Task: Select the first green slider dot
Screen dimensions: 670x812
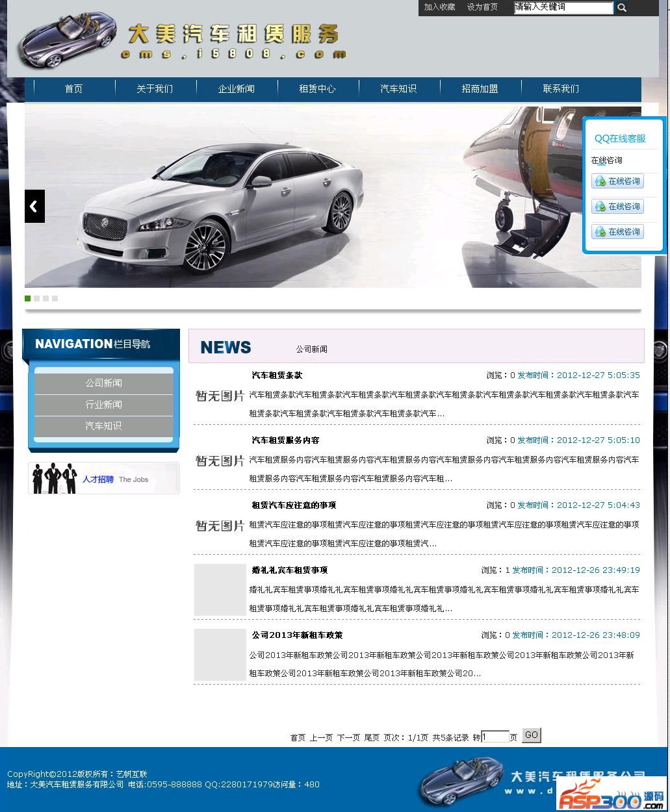Action: [x=28, y=298]
